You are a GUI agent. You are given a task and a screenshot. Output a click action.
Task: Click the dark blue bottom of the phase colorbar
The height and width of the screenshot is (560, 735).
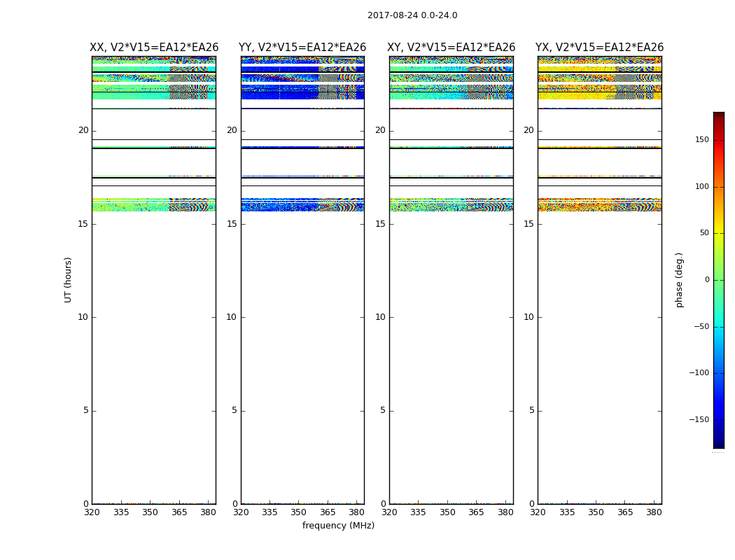tap(718, 443)
